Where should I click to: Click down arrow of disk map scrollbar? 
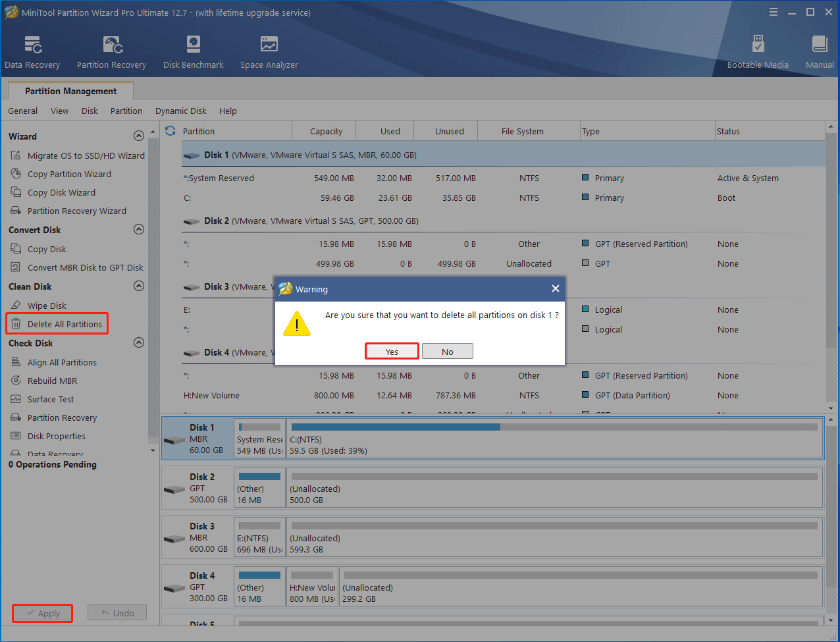click(x=831, y=620)
